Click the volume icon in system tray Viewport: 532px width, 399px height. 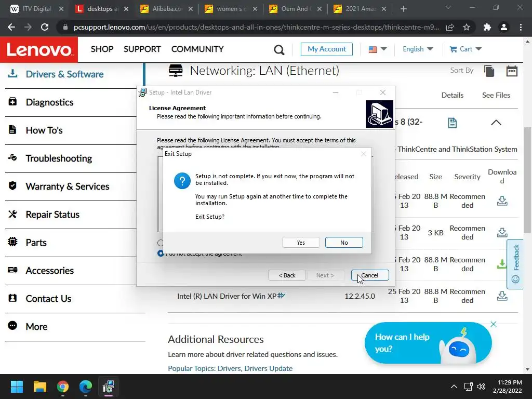pos(481,387)
